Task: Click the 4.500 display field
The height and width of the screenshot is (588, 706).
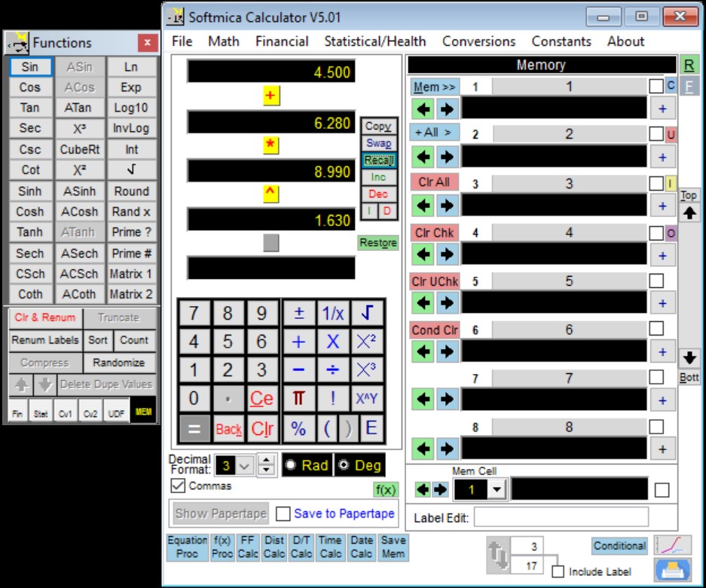Action: coord(271,72)
